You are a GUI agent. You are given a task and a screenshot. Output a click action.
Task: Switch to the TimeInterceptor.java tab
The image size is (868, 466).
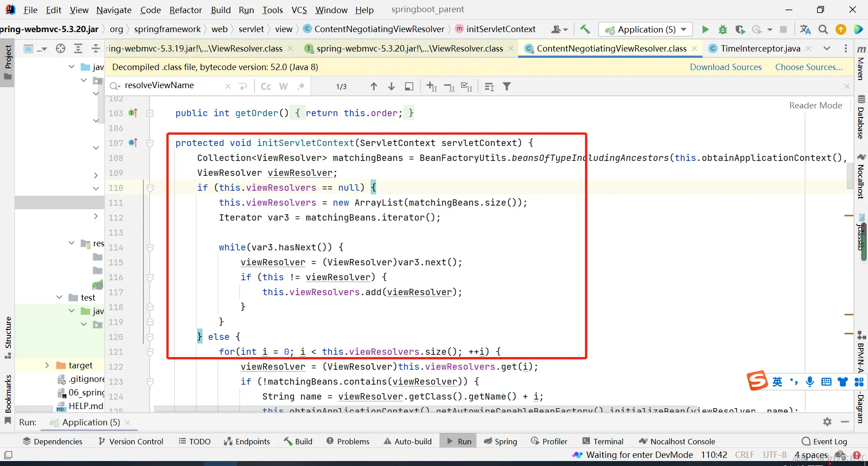pyautogui.click(x=760, y=48)
